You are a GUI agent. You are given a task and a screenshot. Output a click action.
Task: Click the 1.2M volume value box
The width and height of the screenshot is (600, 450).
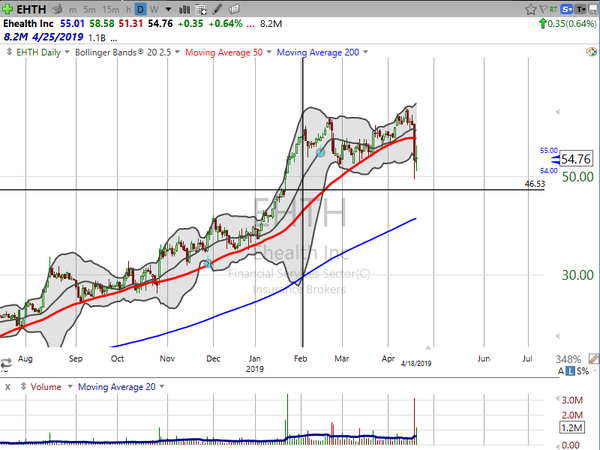pos(572,427)
